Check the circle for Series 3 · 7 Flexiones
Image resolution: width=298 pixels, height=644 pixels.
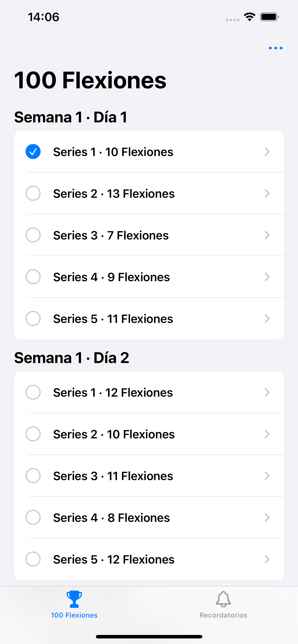tap(33, 235)
